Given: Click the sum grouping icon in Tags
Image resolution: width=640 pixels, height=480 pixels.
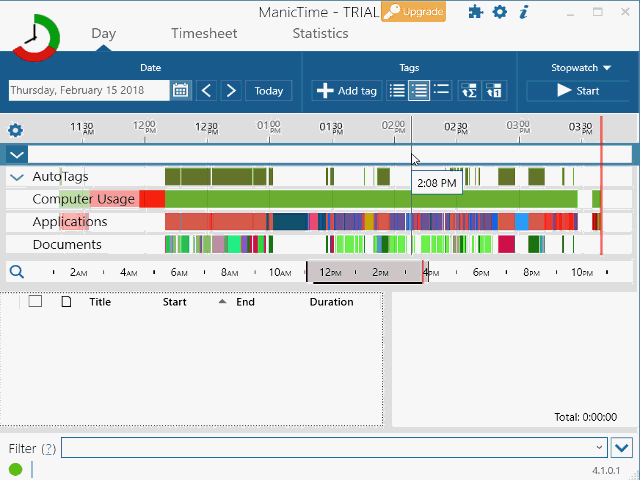Looking at the screenshot, I should [469, 90].
